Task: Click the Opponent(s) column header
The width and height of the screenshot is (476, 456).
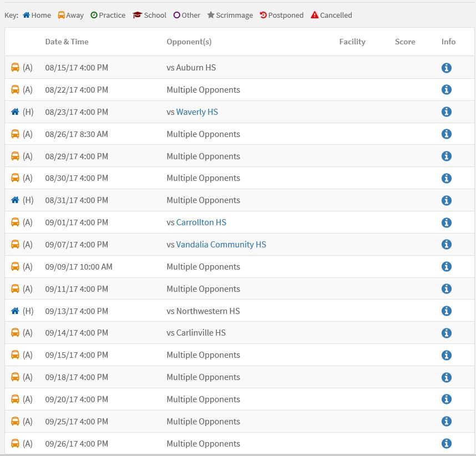Action: 189,42
